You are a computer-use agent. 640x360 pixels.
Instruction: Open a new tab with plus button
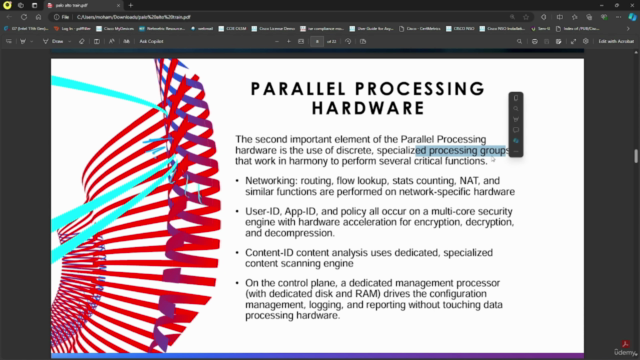pyautogui.click(x=131, y=5)
